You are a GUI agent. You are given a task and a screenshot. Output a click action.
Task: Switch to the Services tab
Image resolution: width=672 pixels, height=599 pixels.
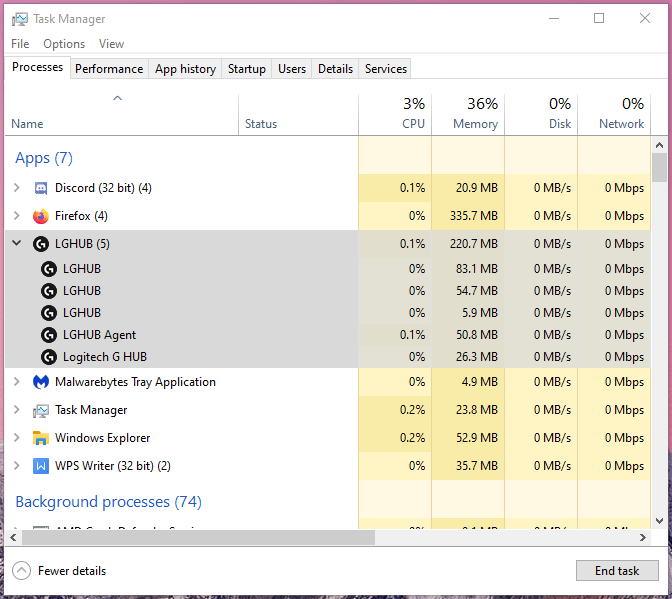pyautogui.click(x=386, y=69)
